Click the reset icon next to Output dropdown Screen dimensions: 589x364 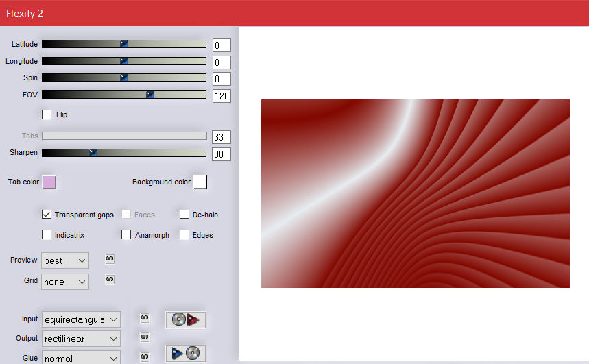point(145,337)
